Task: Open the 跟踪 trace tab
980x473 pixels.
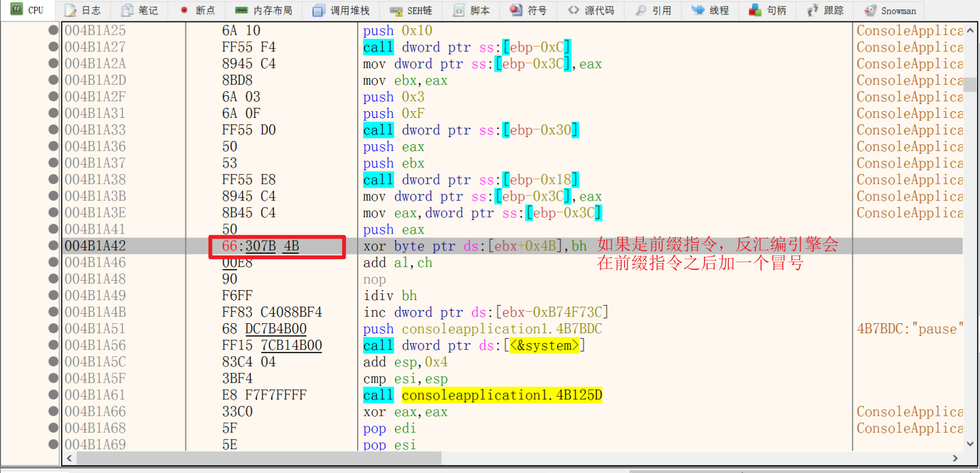Action: tap(825, 10)
